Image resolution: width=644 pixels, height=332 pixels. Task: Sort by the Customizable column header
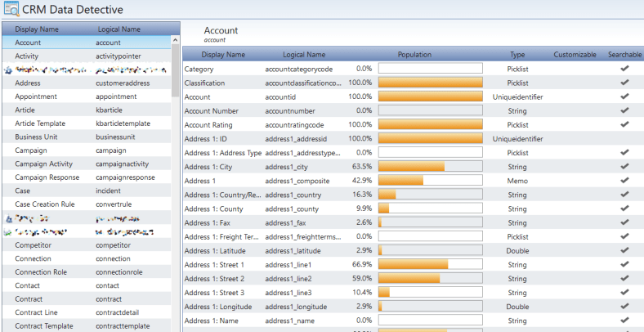(575, 55)
